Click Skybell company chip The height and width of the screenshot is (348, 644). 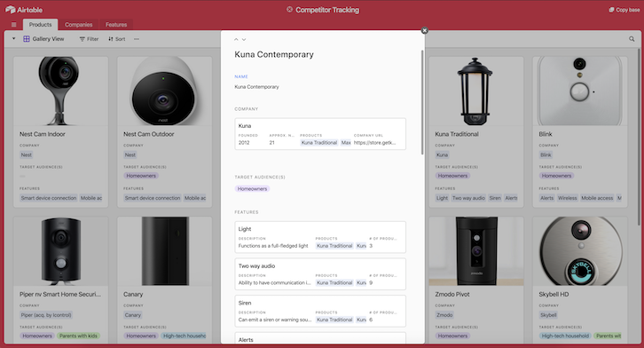pos(548,315)
